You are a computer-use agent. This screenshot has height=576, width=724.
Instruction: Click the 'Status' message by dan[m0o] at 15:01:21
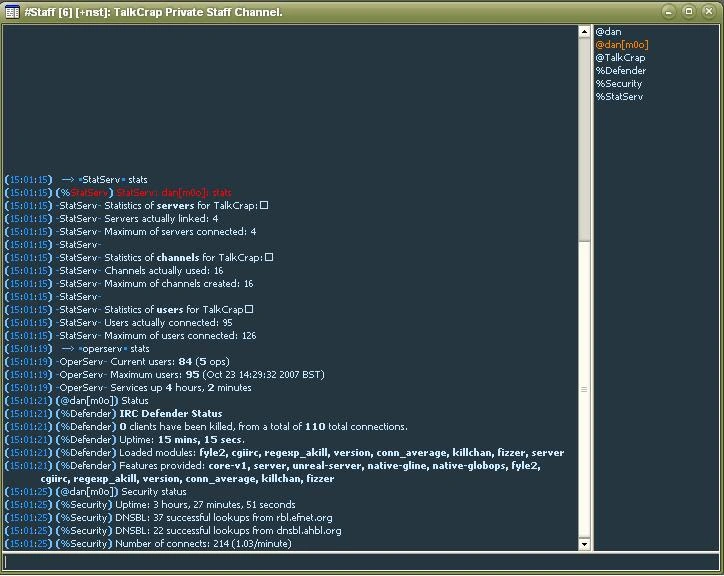point(77,400)
